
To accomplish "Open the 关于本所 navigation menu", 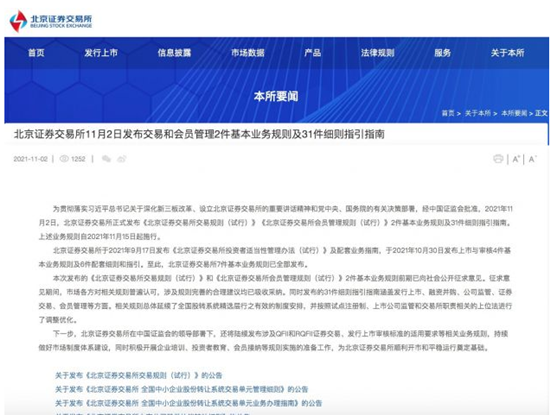I will click(x=508, y=53).
